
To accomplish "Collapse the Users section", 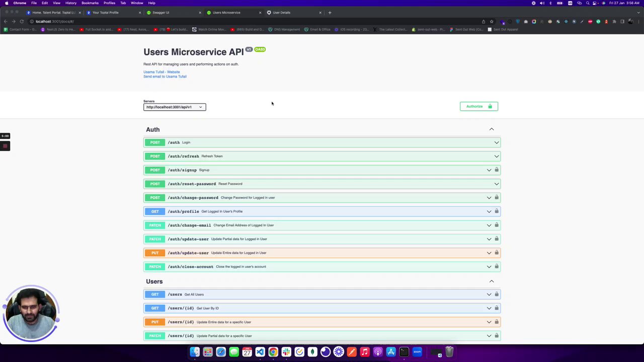I will click(492, 282).
